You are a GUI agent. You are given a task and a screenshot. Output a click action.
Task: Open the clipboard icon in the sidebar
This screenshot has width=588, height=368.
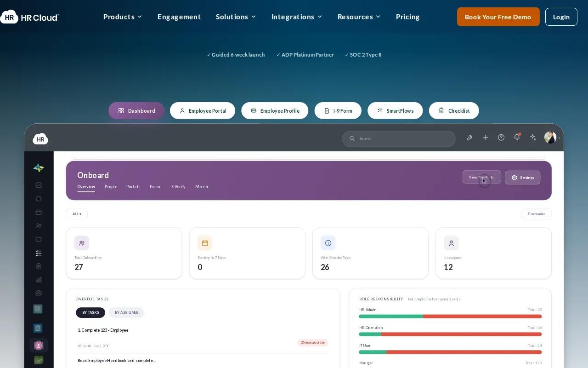tap(39, 266)
